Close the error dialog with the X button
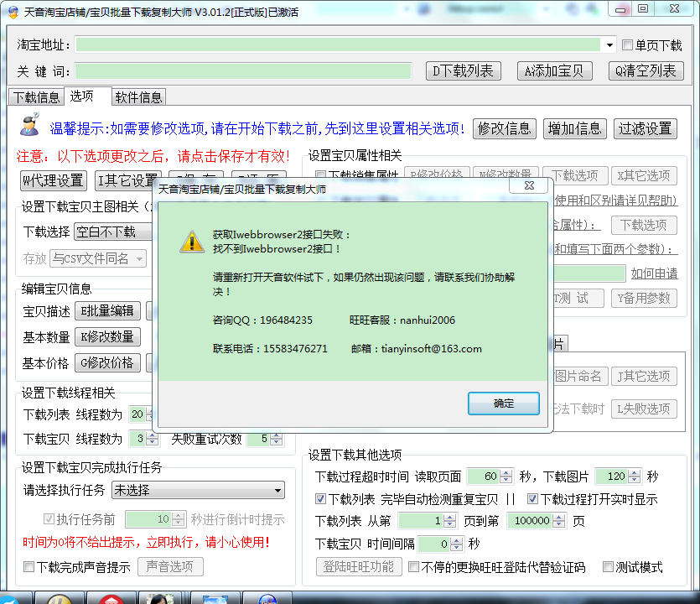 tap(527, 186)
